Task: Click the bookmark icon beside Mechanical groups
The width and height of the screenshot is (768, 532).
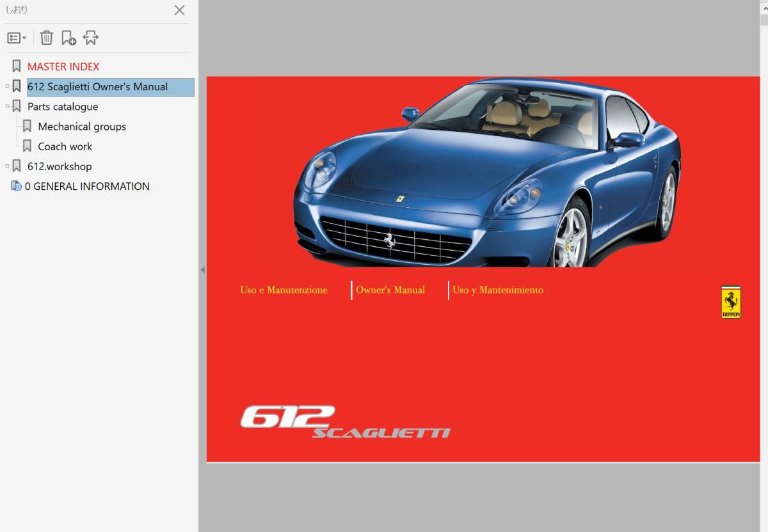Action: (27, 126)
